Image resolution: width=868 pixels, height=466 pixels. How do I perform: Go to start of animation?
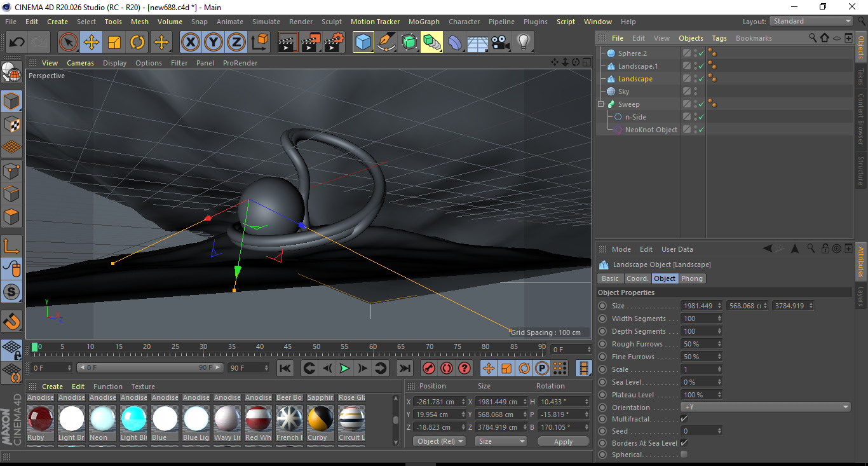coord(285,368)
